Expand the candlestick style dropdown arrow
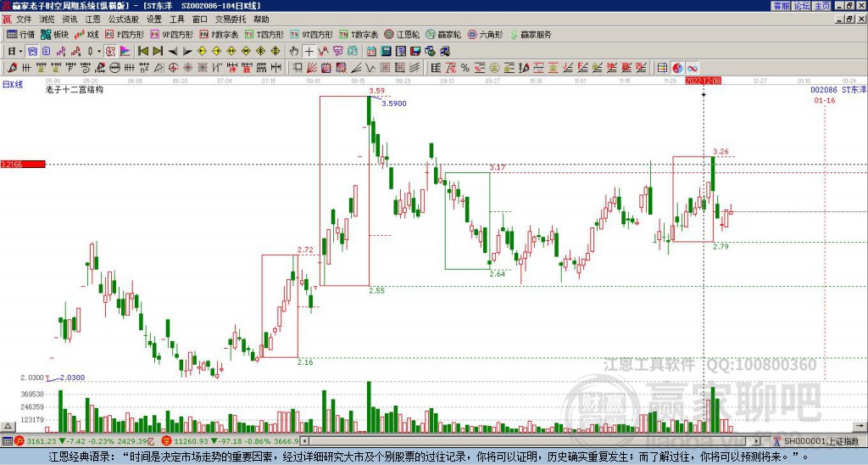868x465 pixels. pyautogui.click(x=99, y=51)
